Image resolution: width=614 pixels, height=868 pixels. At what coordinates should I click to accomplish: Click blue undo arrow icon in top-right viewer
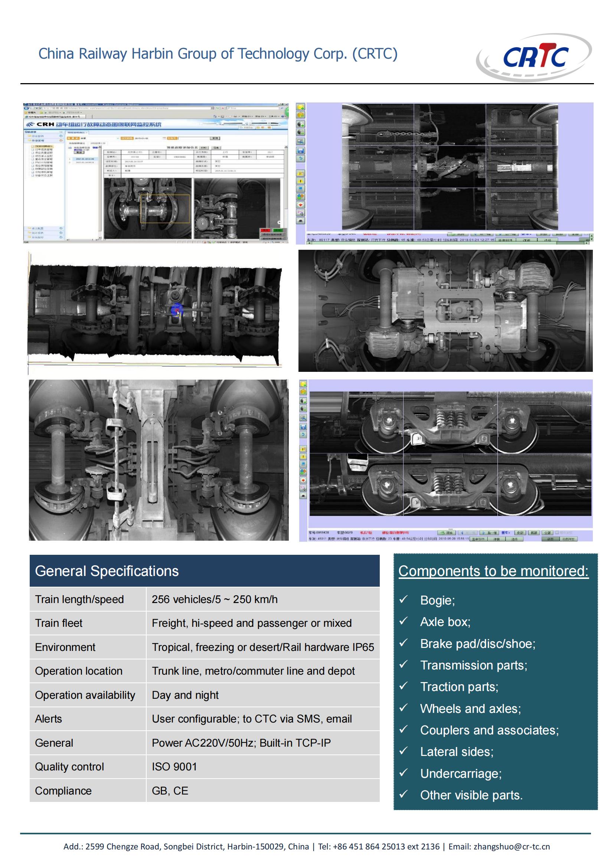tap(301, 158)
